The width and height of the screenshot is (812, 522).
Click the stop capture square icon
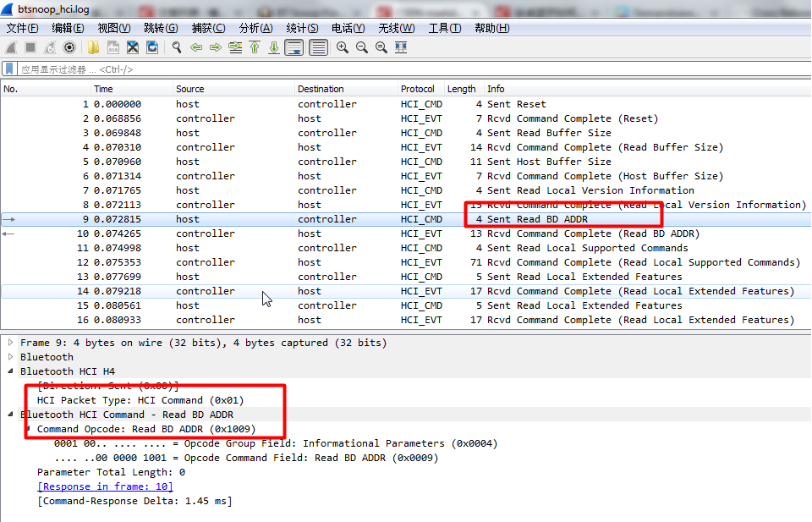tap(30, 47)
